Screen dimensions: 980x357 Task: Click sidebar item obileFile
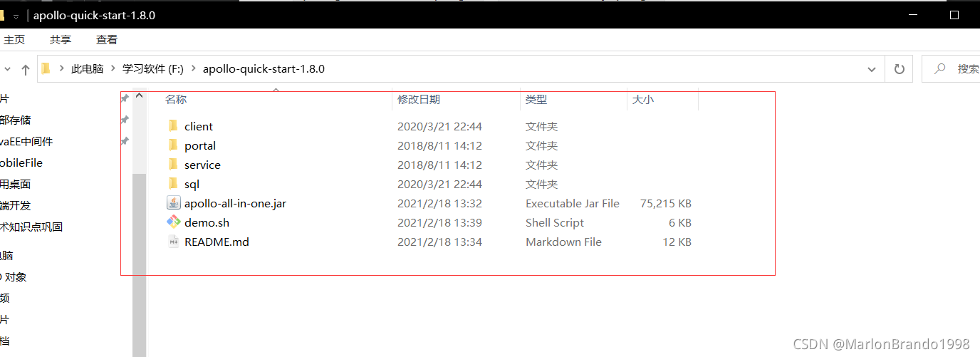pos(21,162)
